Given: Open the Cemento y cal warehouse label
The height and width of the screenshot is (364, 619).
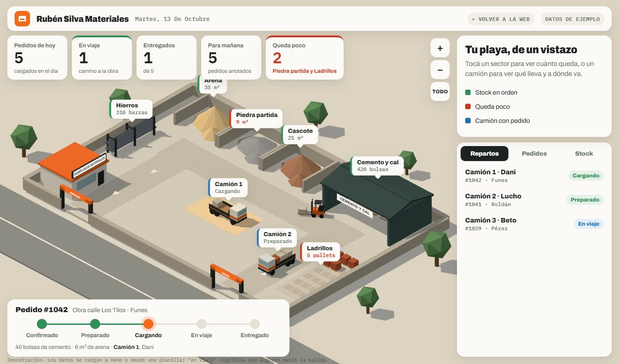Looking at the screenshot, I should (x=377, y=166).
